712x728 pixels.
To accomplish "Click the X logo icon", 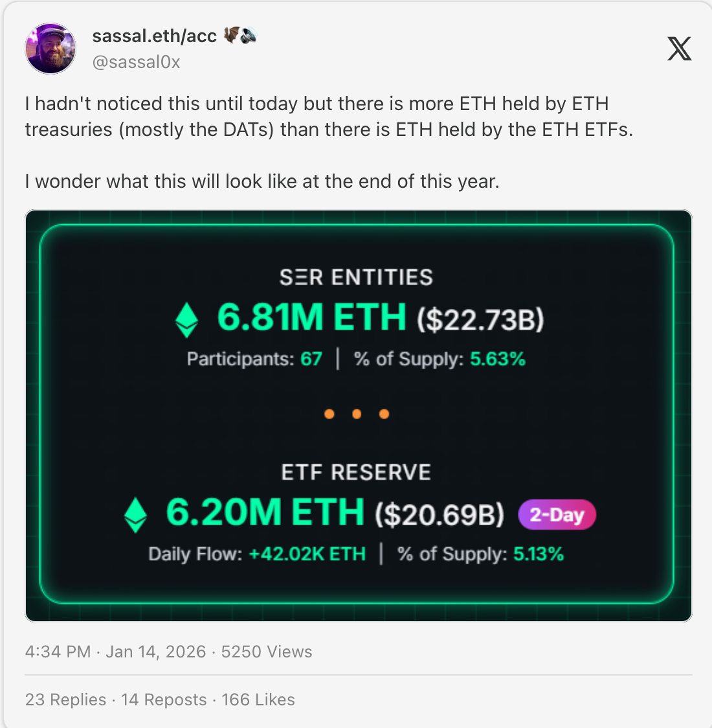I will (679, 49).
